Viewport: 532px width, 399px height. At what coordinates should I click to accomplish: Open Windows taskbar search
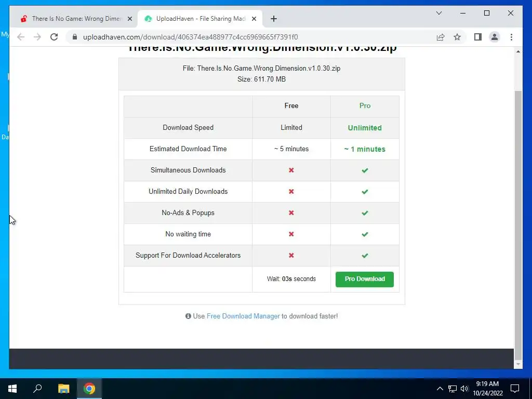pos(37,389)
